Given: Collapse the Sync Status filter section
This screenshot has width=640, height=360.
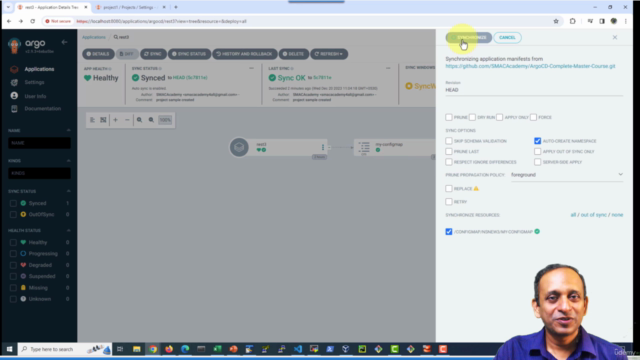Looking at the screenshot, I should click(x=68, y=191).
